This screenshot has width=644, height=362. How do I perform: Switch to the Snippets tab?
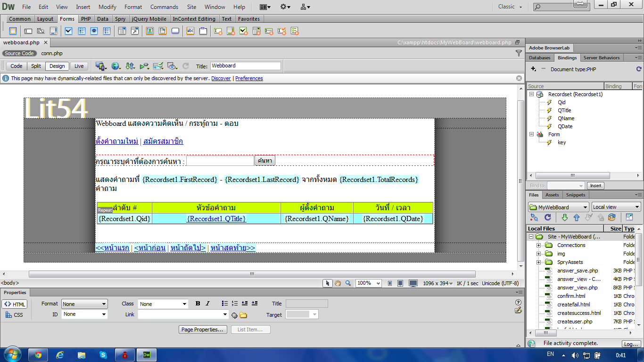coord(576,195)
